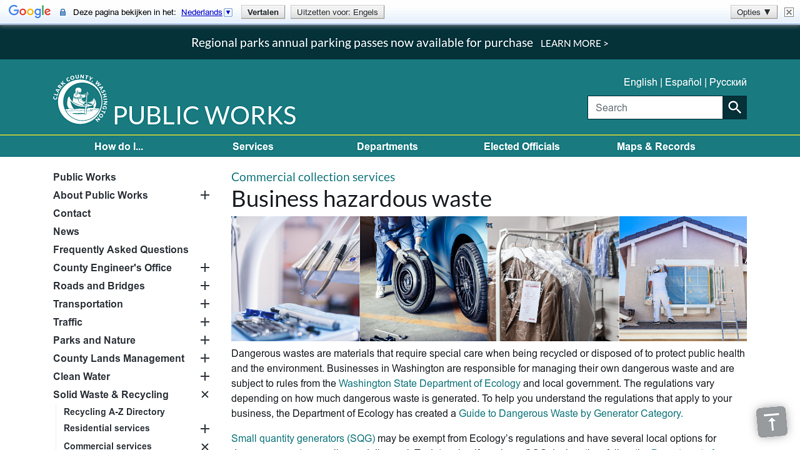The image size is (800, 450).
Task: Open the Contact sidebar link
Action: point(72,213)
